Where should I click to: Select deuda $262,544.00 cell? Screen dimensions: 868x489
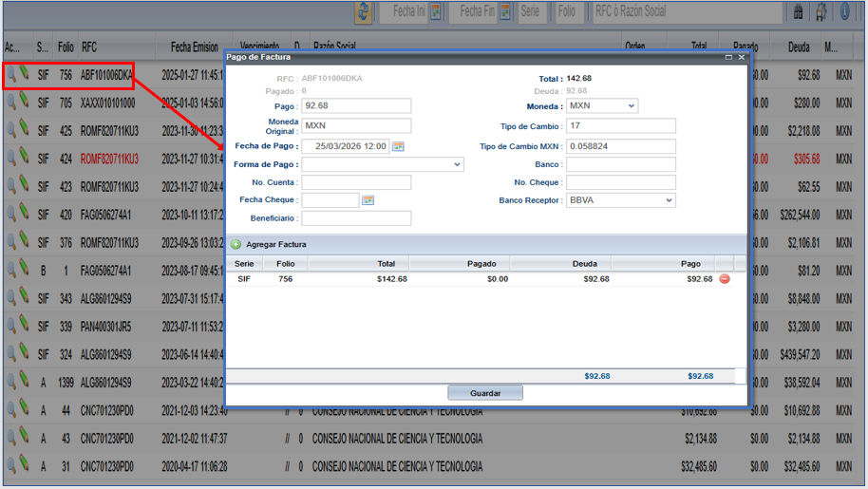pos(800,215)
